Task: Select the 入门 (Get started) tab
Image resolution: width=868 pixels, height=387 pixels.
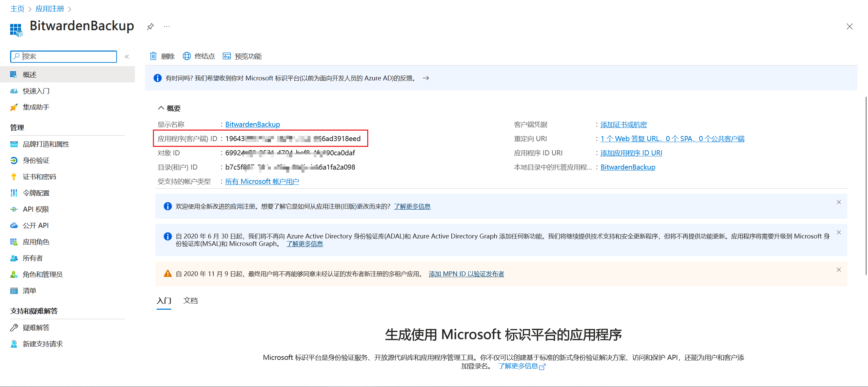Action: pyautogui.click(x=164, y=301)
